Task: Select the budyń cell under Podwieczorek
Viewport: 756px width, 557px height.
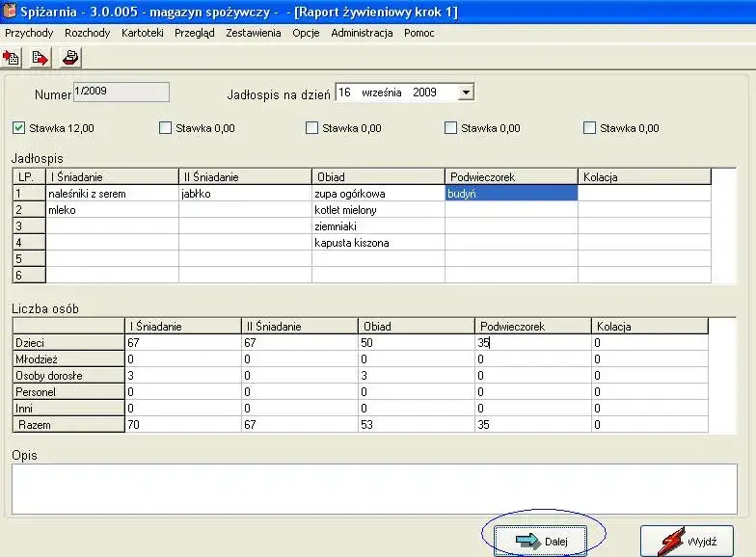Action: pyautogui.click(x=511, y=194)
